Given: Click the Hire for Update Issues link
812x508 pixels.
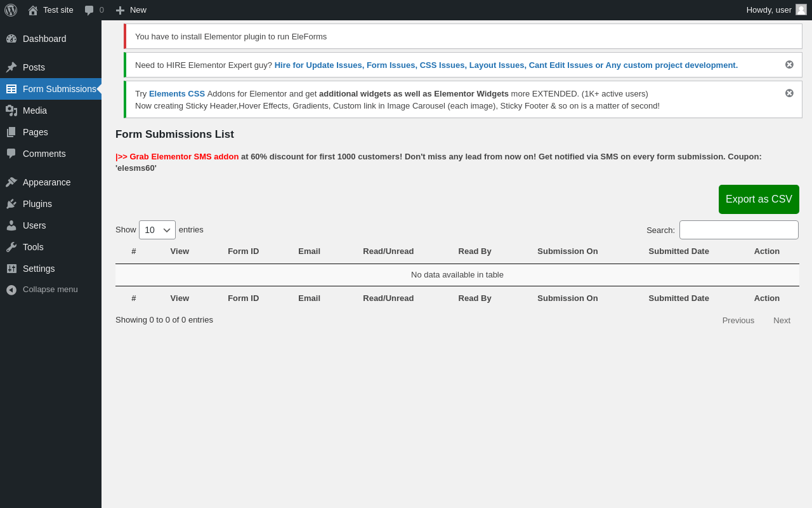Looking at the screenshot, I should click(506, 65).
